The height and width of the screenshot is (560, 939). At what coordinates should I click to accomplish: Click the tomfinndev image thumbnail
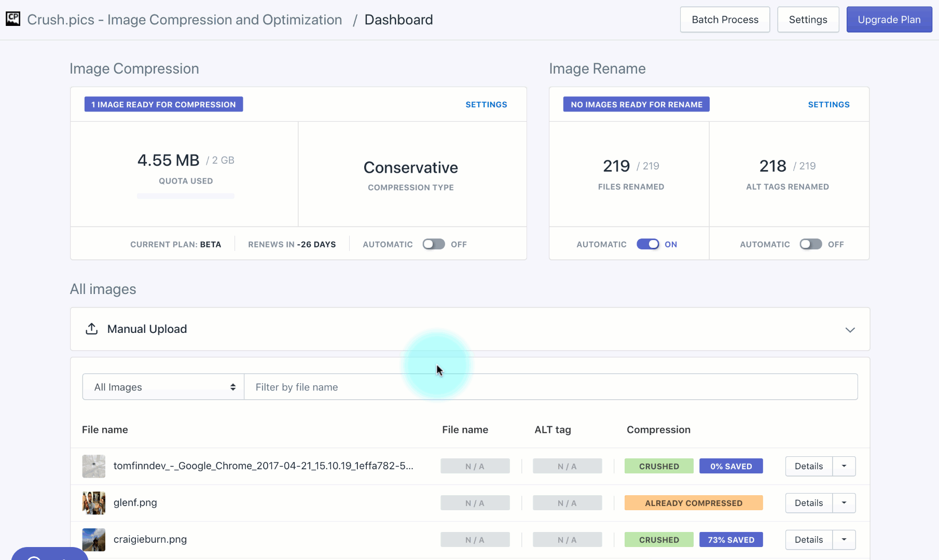coord(94,466)
